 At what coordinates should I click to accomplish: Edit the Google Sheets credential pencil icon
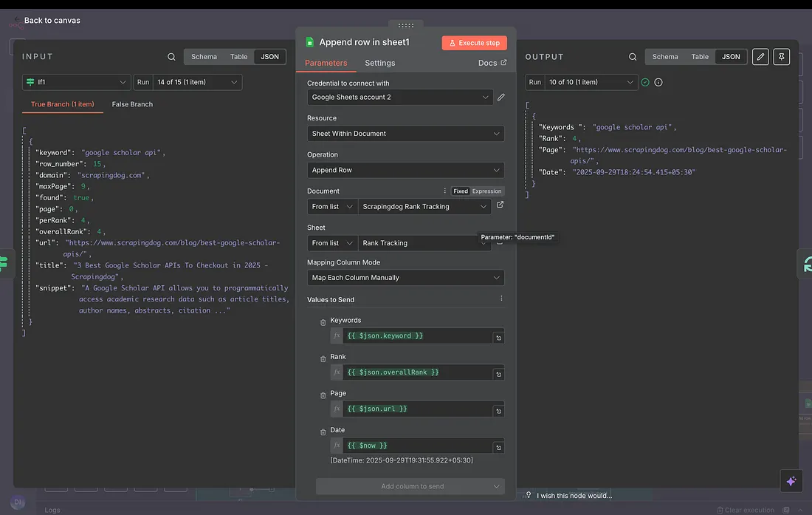[x=501, y=97]
